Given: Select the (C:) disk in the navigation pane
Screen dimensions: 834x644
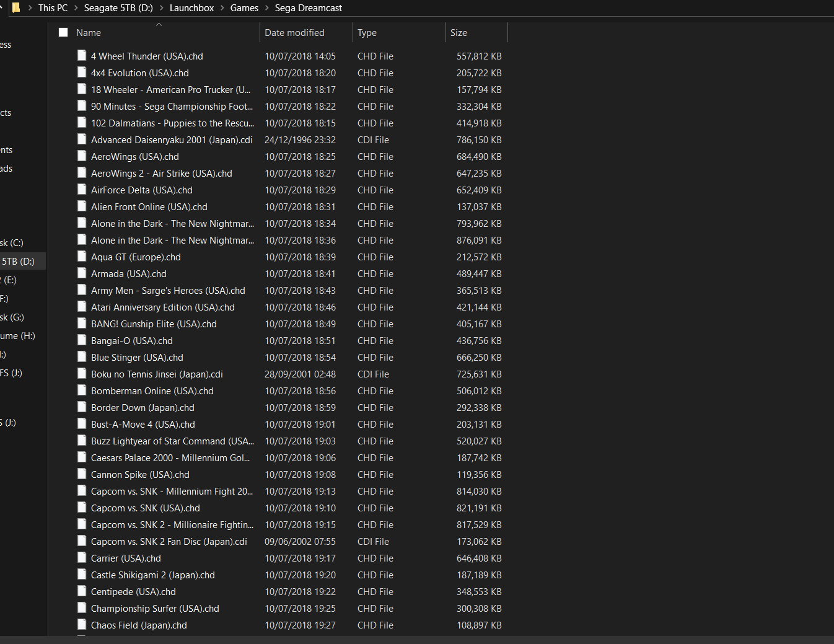Looking at the screenshot, I should [12, 243].
